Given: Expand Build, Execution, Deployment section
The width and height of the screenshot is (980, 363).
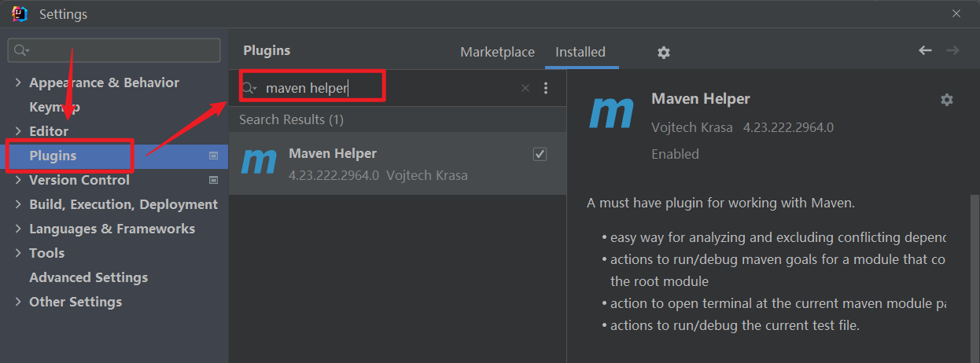Looking at the screenshot, I should (x=18, y=204).
